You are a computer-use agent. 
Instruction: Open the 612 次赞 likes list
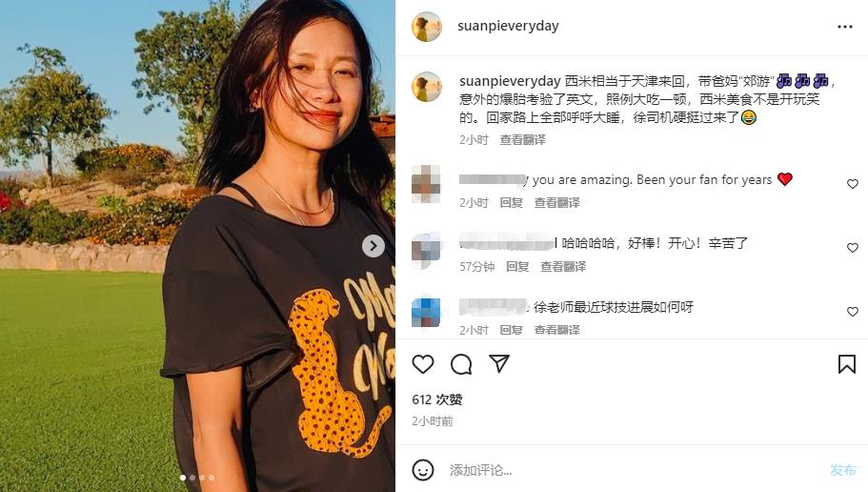[x=437, y=400]
